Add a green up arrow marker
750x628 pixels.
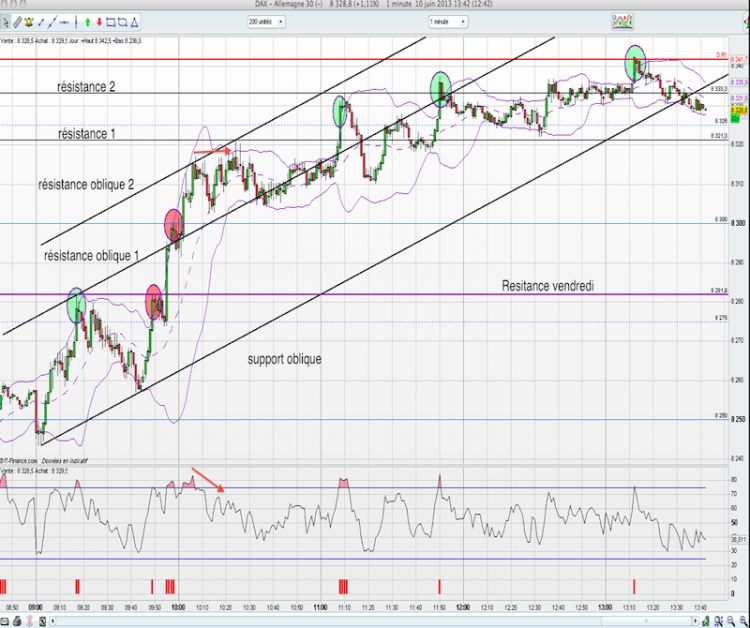point(88,22)
